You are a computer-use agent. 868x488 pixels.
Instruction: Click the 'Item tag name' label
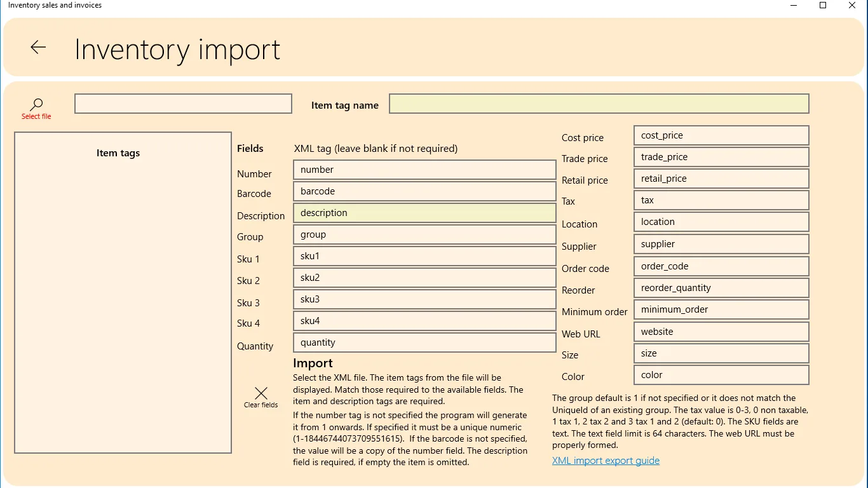pos(345,105)
